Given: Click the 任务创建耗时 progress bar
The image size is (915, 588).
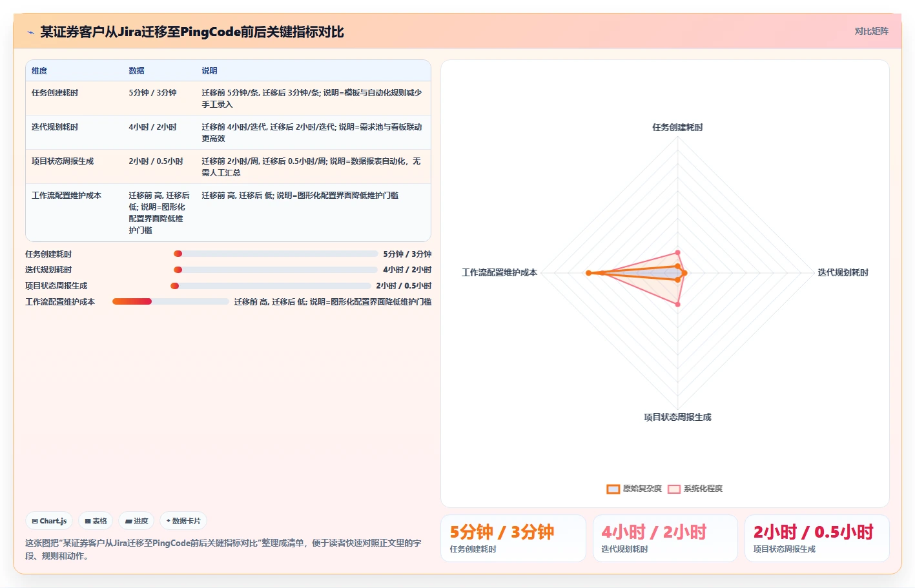Looking at the screenshot, I should point(276,254).
